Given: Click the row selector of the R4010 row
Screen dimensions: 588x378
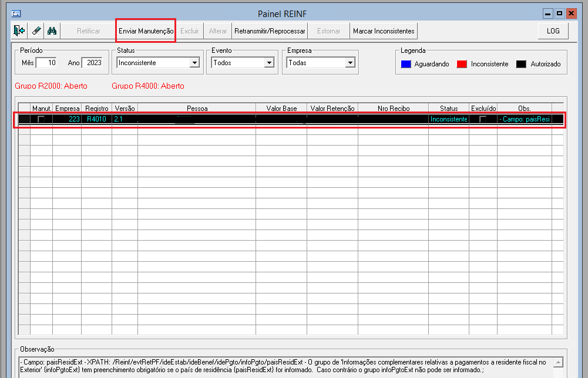Looking at the screenshot, I should pyautogui.click(x=24, y=119).
